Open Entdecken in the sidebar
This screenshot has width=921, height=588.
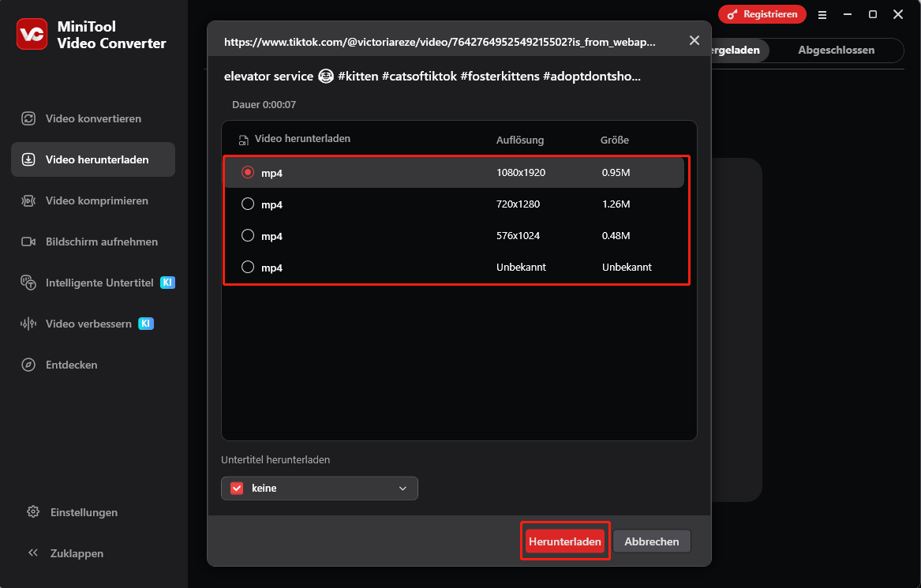click(x=93, y=365)
